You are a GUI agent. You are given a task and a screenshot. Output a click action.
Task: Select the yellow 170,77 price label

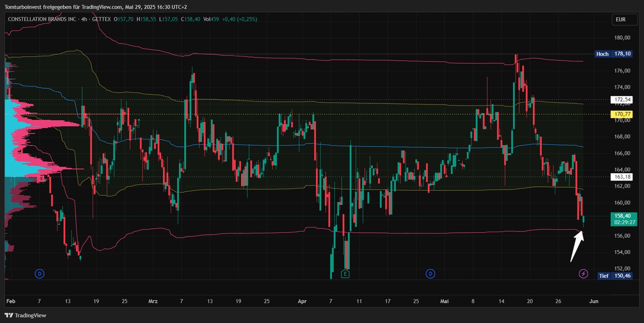621,114
